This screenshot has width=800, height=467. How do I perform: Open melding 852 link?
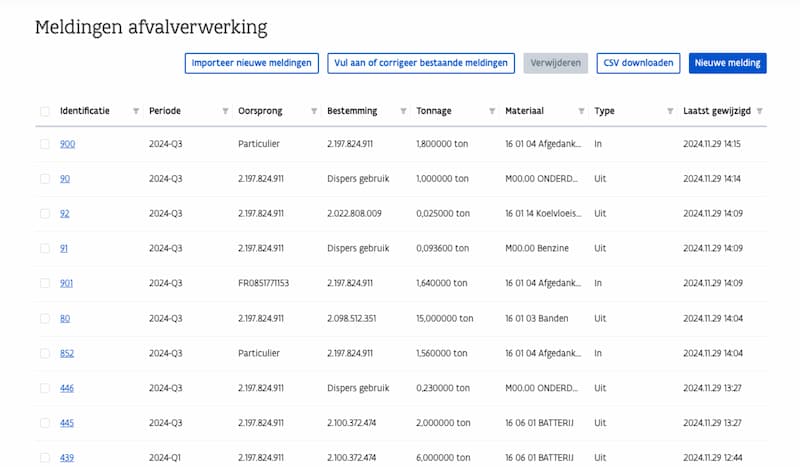tap(67, 353)
